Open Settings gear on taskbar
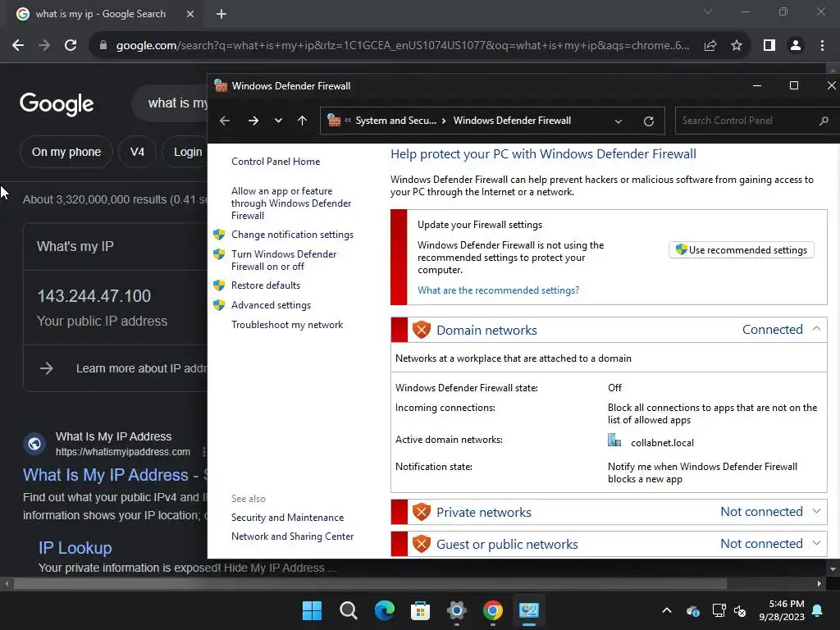This screenshot has height=630, width=840. tap(456, 610)
